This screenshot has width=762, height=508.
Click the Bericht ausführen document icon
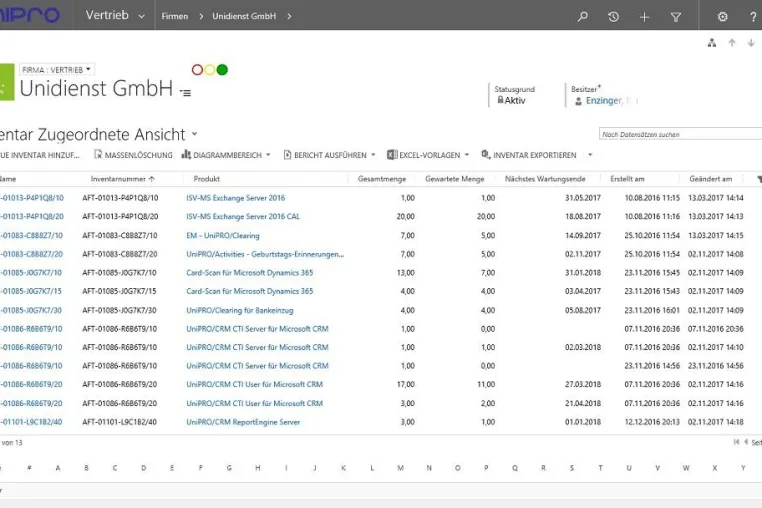coord(287,155)
